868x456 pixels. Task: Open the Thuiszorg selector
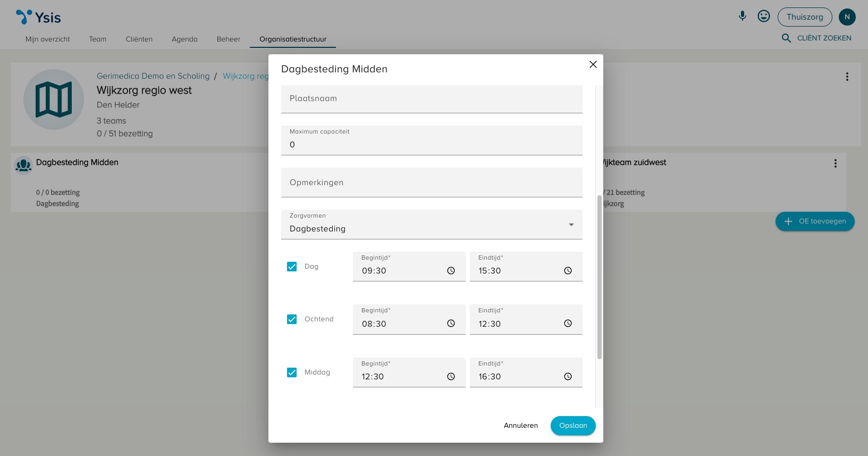click(804, 17)
